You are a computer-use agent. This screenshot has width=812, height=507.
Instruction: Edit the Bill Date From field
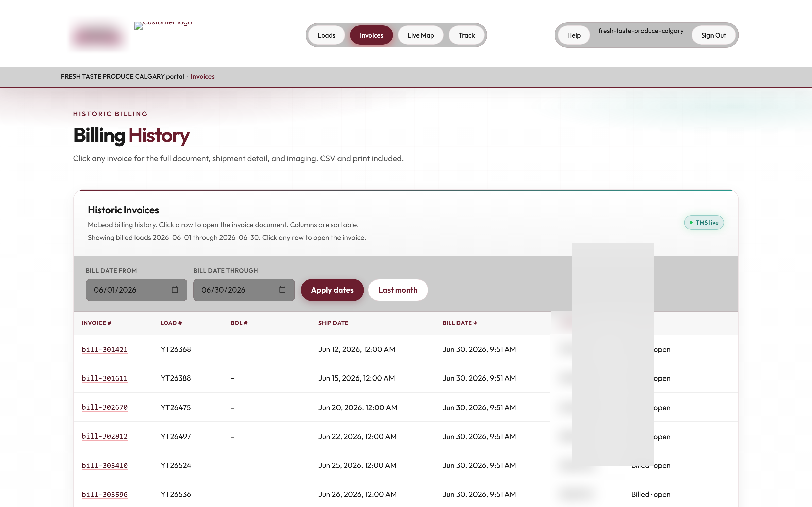coord(136,290)
